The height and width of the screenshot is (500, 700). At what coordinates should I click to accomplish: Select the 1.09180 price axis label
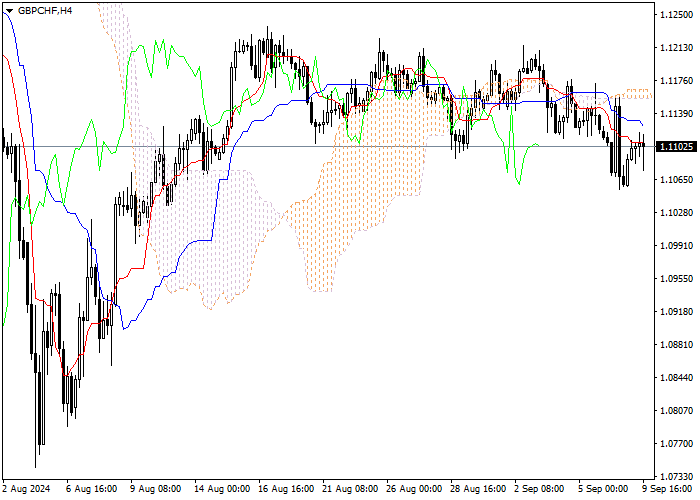pos(676,312)
